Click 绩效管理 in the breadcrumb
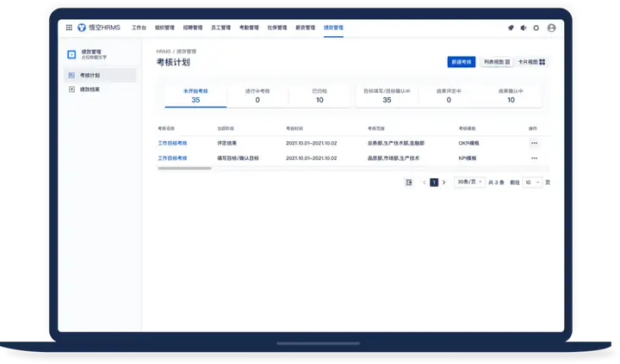 pyautogui.click(x=186, y=52)
